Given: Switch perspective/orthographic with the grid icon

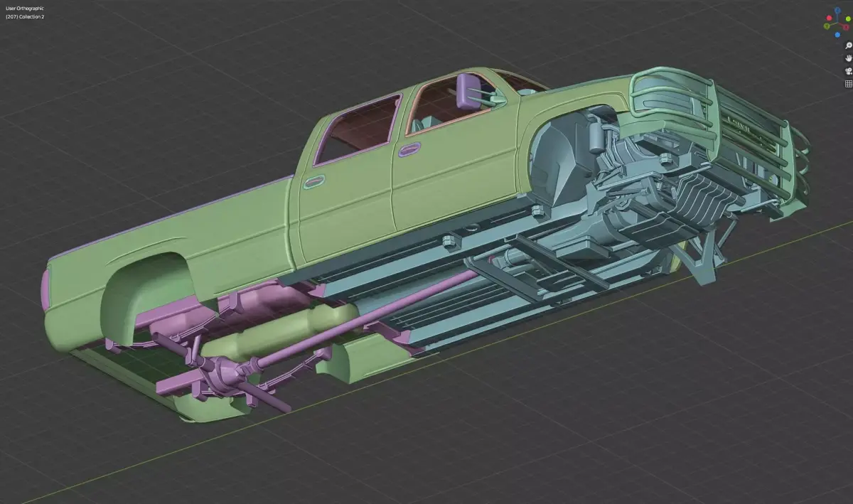Looking at the screenshot, I should click(849, 84).
